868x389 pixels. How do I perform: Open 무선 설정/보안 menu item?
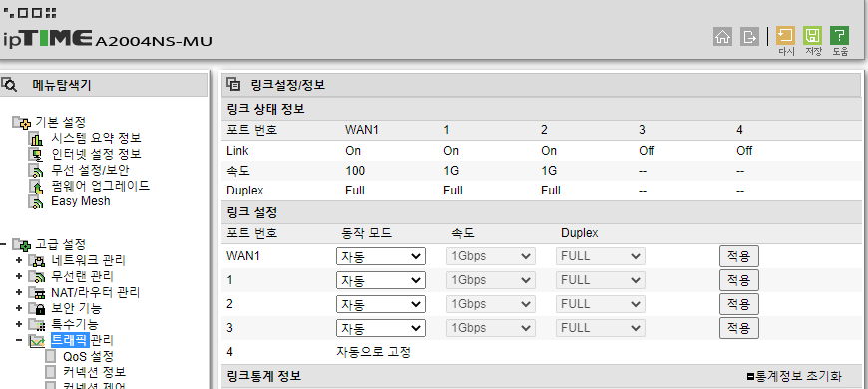(x=91, y=170)
